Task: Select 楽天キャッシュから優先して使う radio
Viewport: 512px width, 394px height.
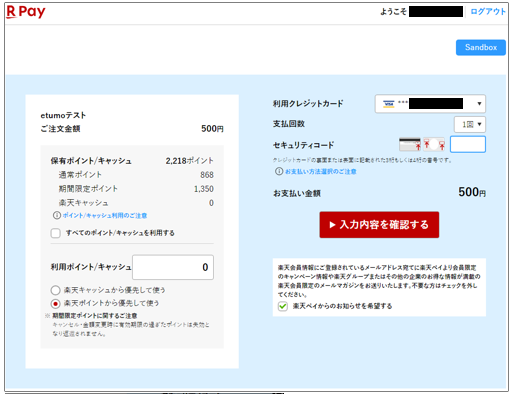Action: click(55, 290)
